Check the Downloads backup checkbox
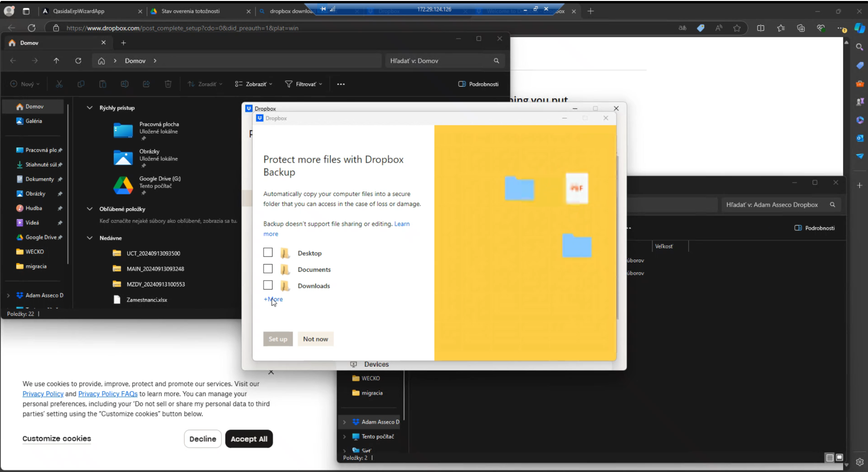The image size is (868, 472). [x=268, y=285]
